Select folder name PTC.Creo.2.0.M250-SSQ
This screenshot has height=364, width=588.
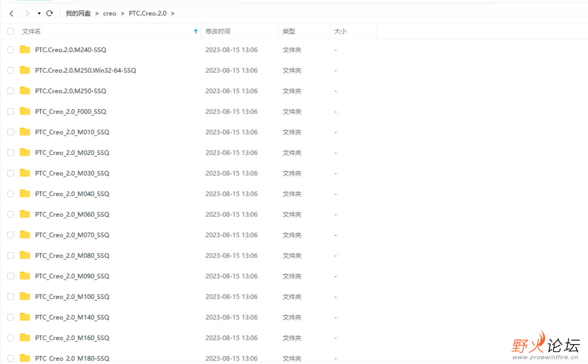point(70,91)
